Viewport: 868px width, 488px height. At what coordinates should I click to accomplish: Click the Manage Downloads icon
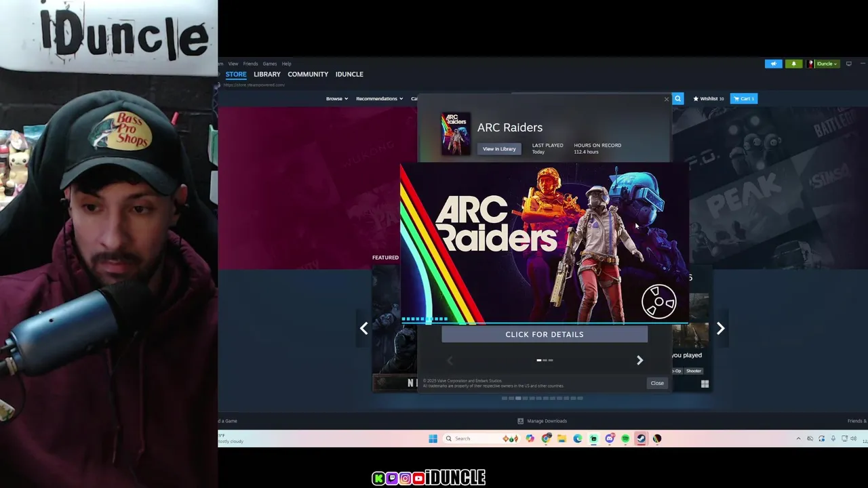coord(521,421)
